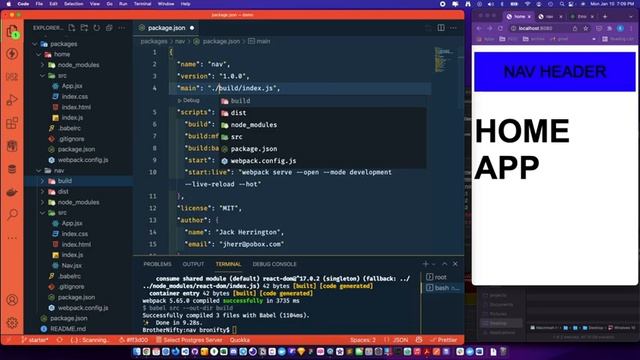Split the editor to the right
Image resolution: width=640 pixels, height=360 pixels.
(x=441, y=28)
